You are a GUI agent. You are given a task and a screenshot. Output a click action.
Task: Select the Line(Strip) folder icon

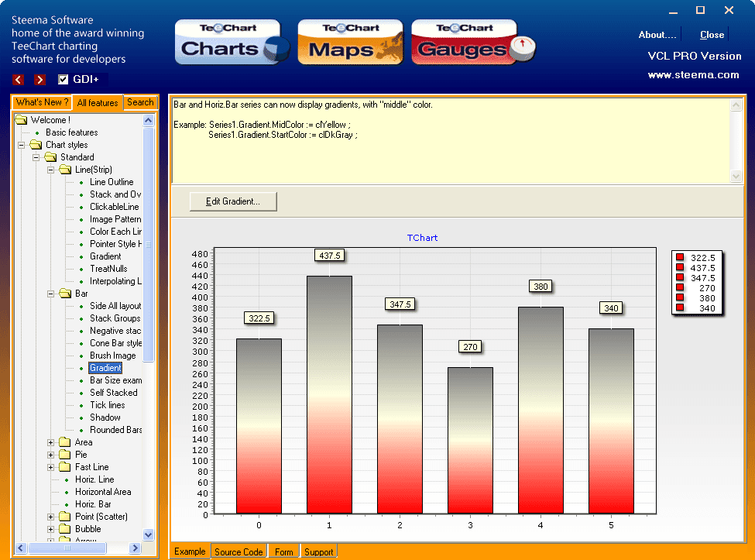tap(65, 170)
